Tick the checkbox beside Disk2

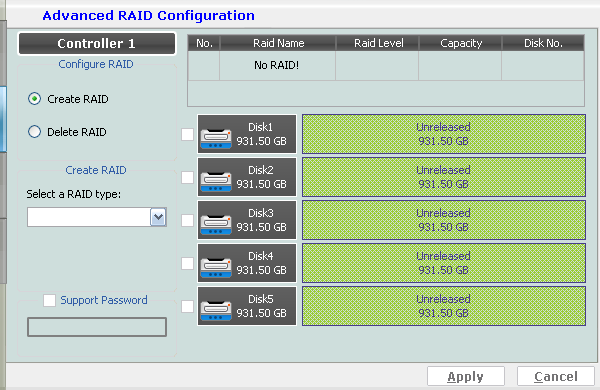point(188,178)
